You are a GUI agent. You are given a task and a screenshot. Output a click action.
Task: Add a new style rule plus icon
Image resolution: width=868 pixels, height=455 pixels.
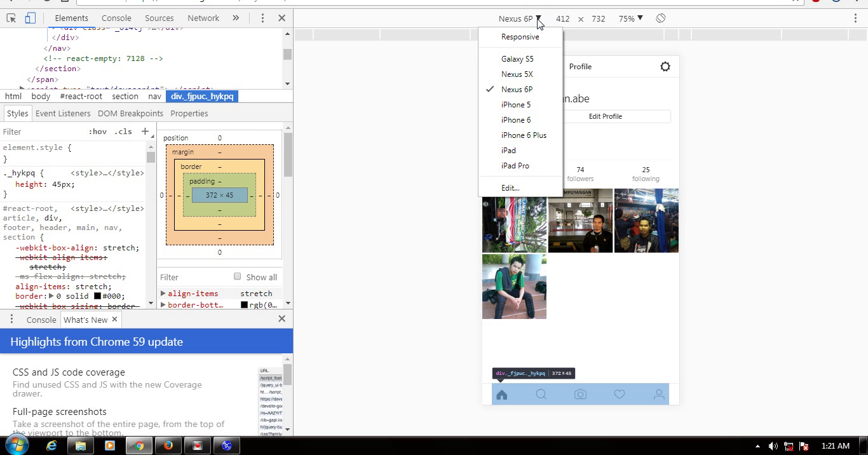pyautogui.click(x=145, y=132)
